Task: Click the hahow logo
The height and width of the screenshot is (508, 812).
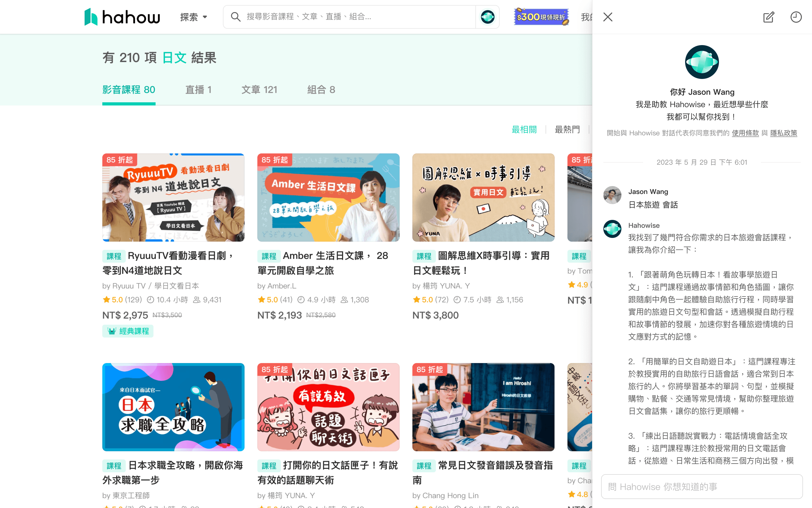Action: pos(122,17)
